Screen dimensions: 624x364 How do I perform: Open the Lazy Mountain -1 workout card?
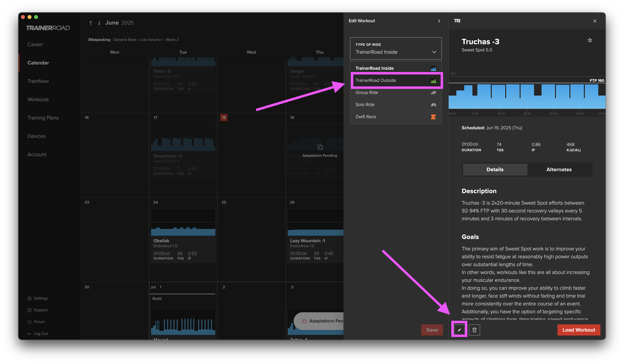coord(315,236)
